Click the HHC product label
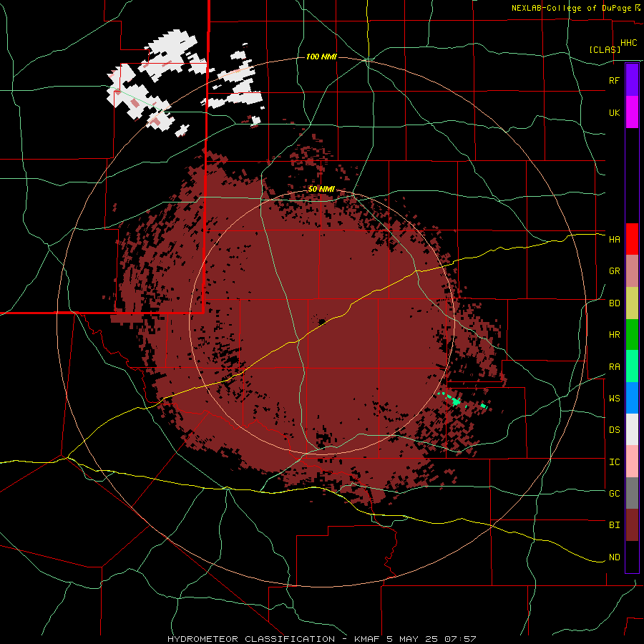This screenshot has width=644, height=644. point(628,43)
